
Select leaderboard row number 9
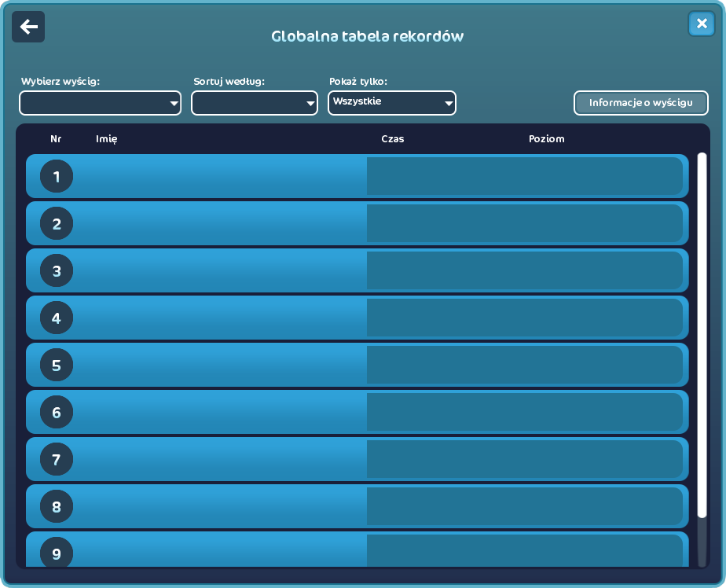[357, 549]
